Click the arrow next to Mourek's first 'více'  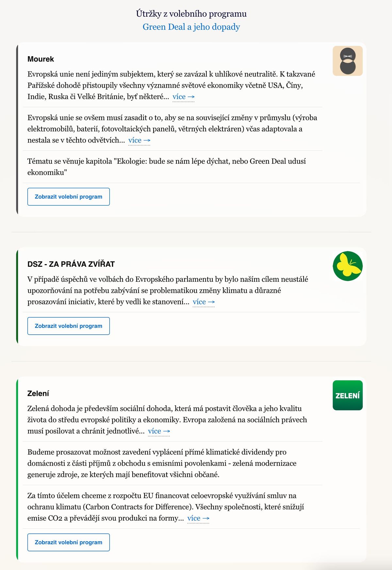191,97
